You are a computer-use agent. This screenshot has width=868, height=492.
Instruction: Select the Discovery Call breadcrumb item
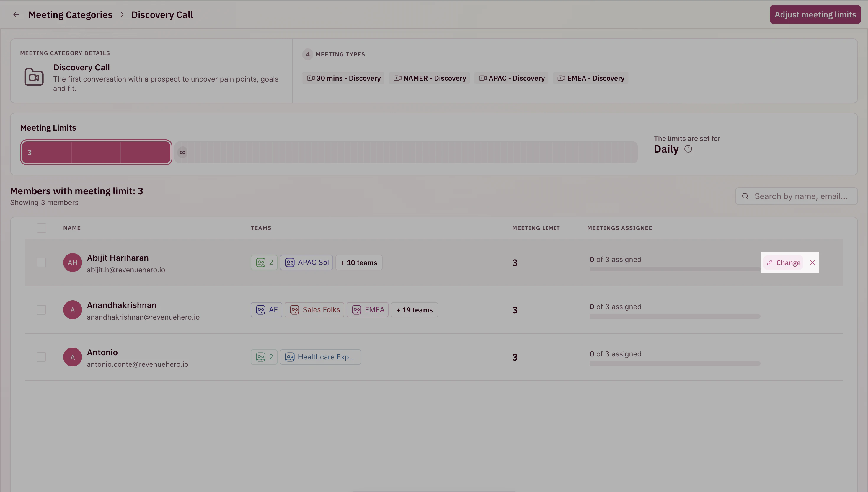click(x=162, y=14)
